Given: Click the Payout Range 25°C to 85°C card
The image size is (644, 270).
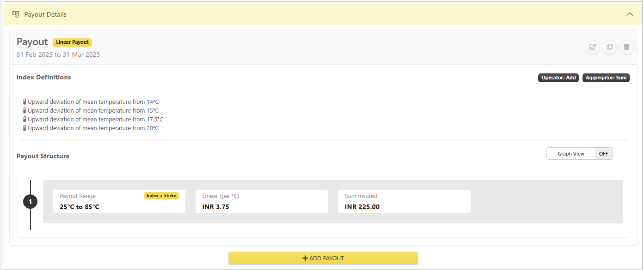Looking at the screenshot, I should point(119,201).
